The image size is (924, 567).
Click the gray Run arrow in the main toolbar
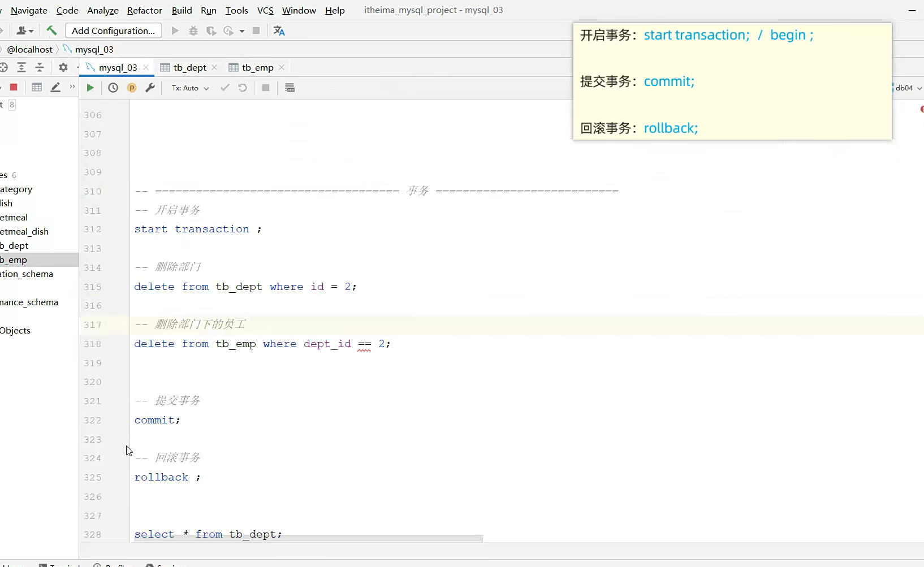(x=175, y=31)
